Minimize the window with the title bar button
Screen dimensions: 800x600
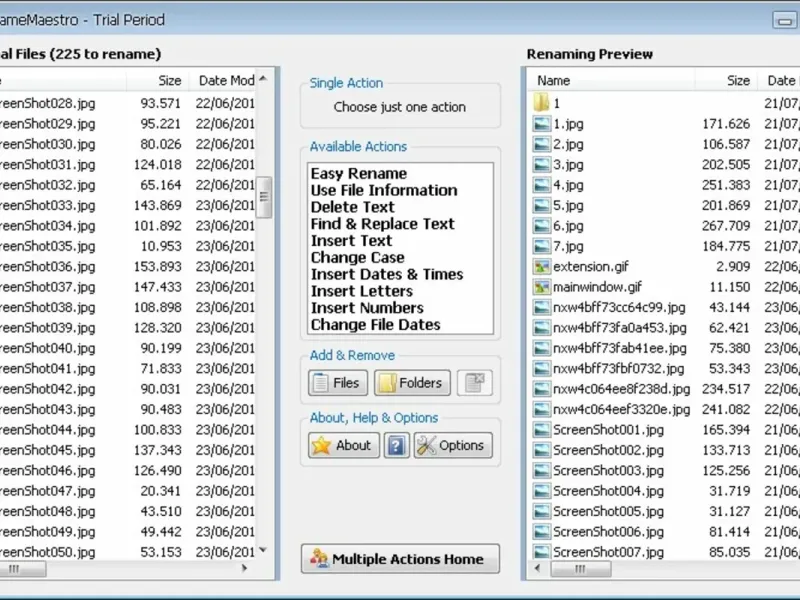pyautogui.click(x=785, y=20)
